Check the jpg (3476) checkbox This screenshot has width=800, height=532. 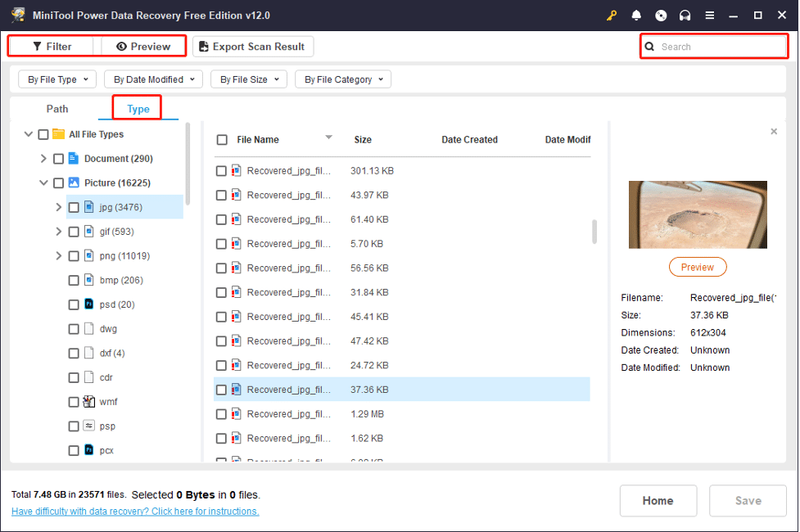tap(73, 206)
